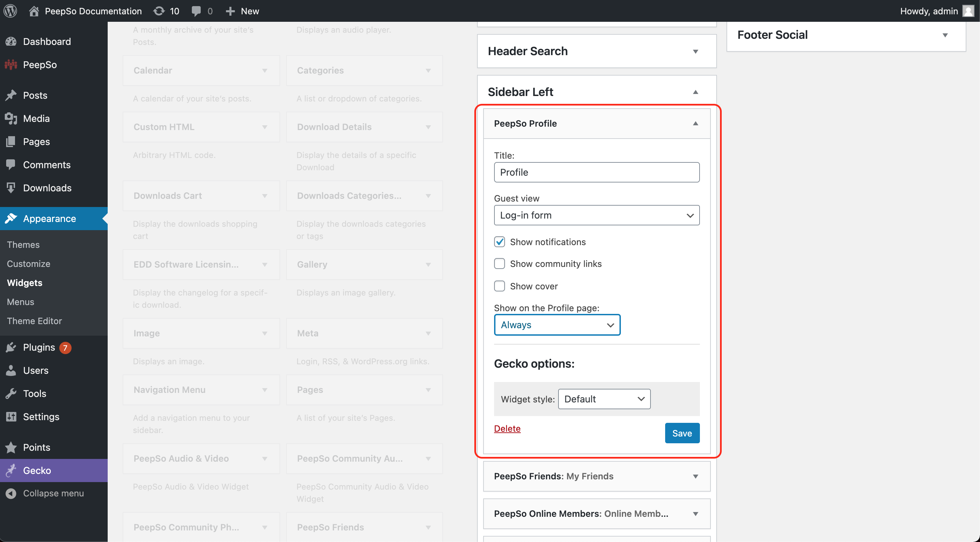Screen dimensions: 980x542
Task: Click the PeepSo people icon
Action: [x=11, y=65]
